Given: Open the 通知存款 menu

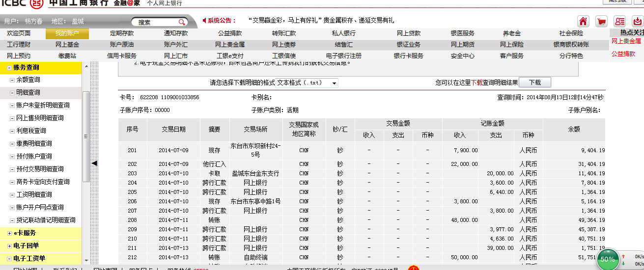Looking at the screenshot, I should pos(176,33).
